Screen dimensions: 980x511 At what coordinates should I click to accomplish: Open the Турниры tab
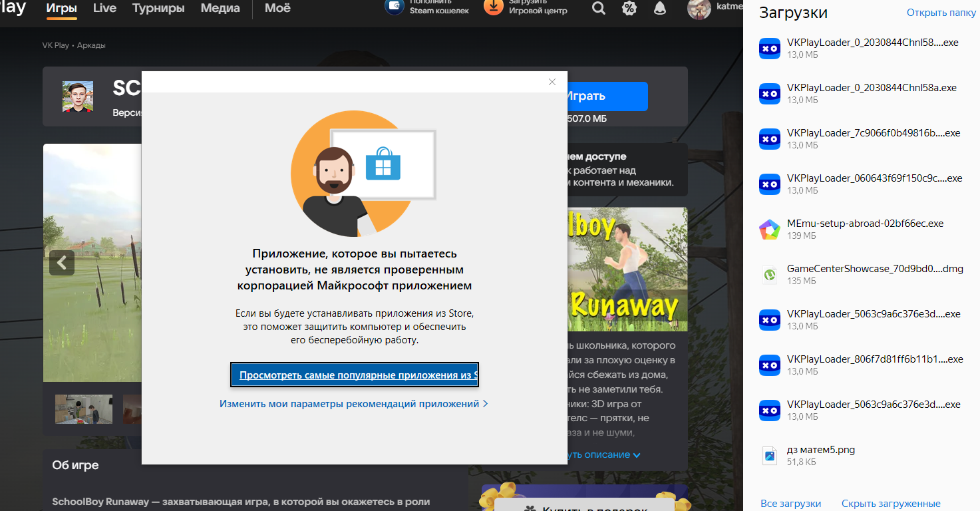coord(158,9)
